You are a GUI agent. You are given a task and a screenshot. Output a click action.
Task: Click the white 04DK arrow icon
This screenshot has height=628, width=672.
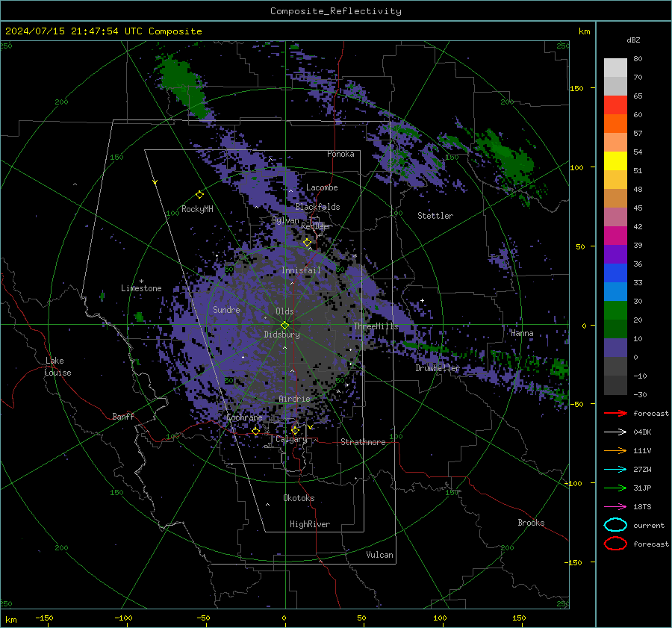tap(615, 432)
